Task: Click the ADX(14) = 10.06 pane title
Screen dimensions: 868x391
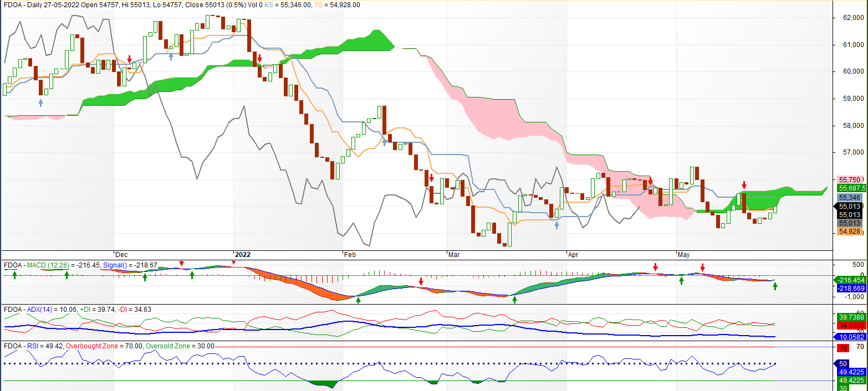Action: click(40, 309)
